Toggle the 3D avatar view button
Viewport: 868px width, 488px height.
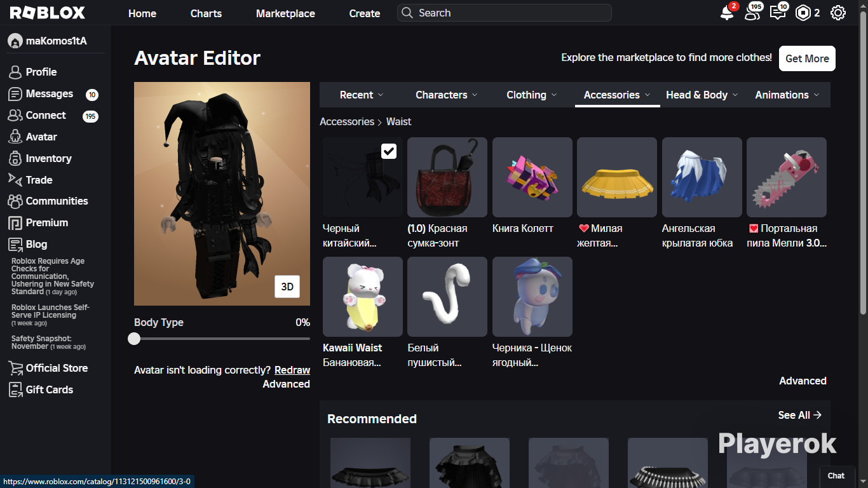287,287
